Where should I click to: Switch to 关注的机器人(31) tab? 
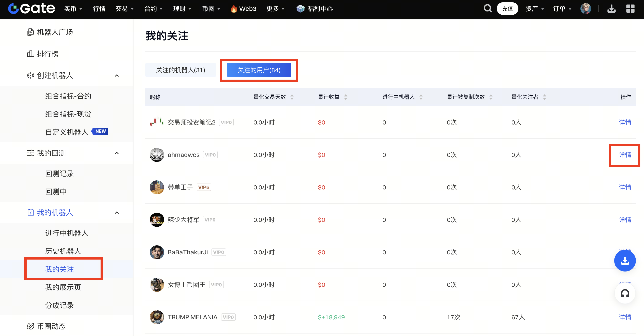point(180,70)
